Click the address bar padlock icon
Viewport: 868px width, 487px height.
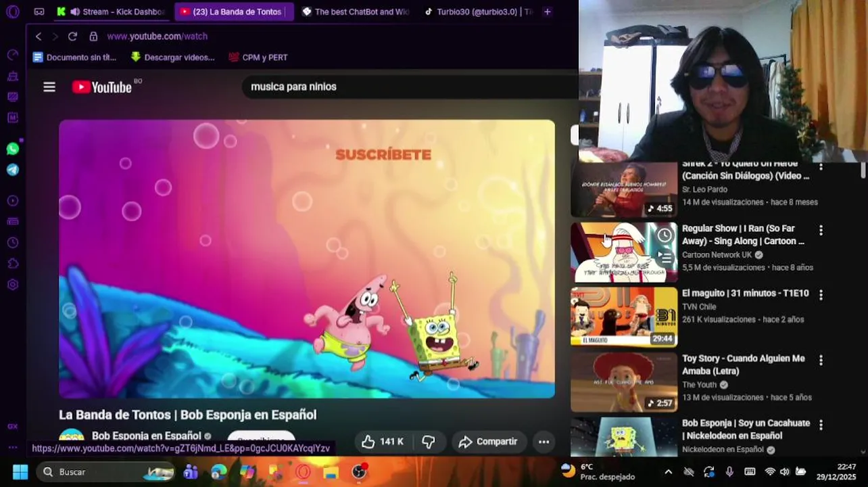pyautogui.click(x=93, y=37)
